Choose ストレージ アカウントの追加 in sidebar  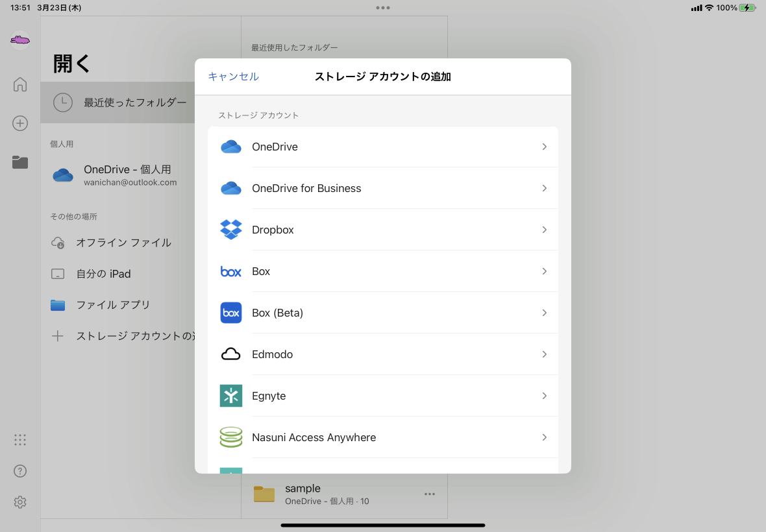(x=117, y=336)
